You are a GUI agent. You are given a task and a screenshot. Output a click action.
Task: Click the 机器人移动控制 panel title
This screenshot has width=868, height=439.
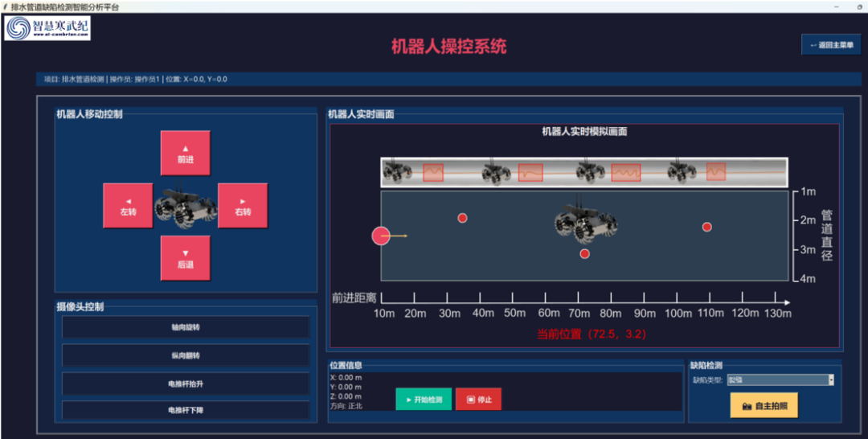tap(90, 114)
